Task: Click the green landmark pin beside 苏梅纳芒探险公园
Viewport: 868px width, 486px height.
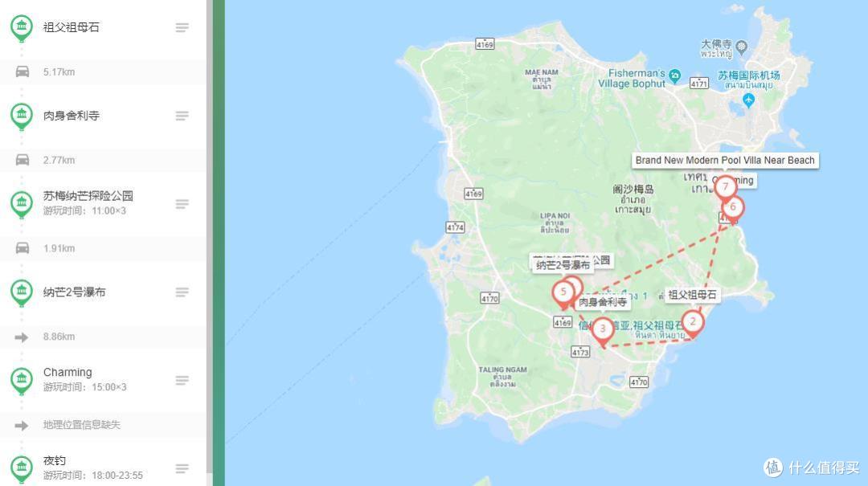Action: click(22, 204)
